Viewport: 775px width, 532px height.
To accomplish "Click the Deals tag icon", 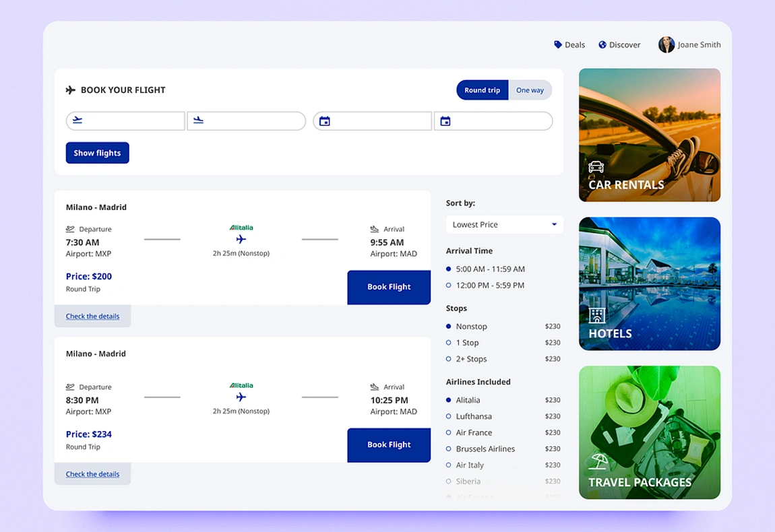I will click(x=557, y=44).
